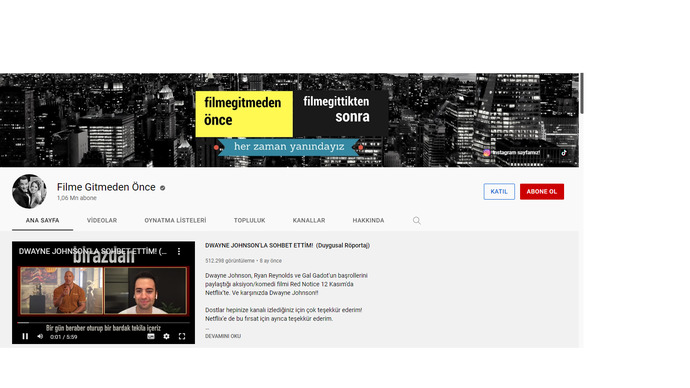Open the video's three-dot options menu
Screen dimensions: 690x388
(x=179, y=251)
